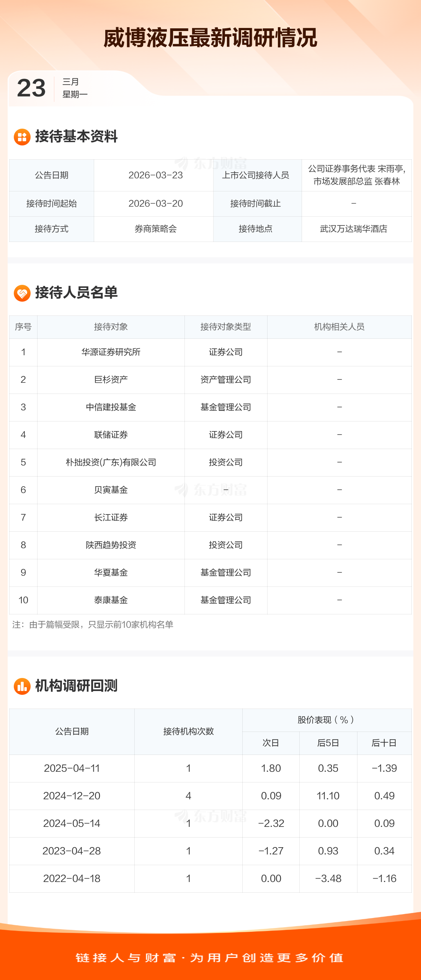Image resolution: width=421 pixels, height=980 pixels.
Task: Click the page title 威博液压最新调研情况
Action: pos(210,38)
